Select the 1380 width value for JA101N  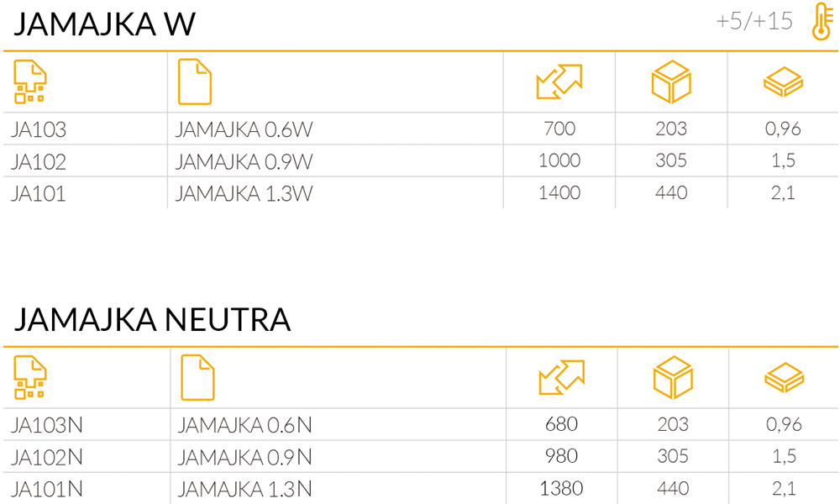point(561,489)
